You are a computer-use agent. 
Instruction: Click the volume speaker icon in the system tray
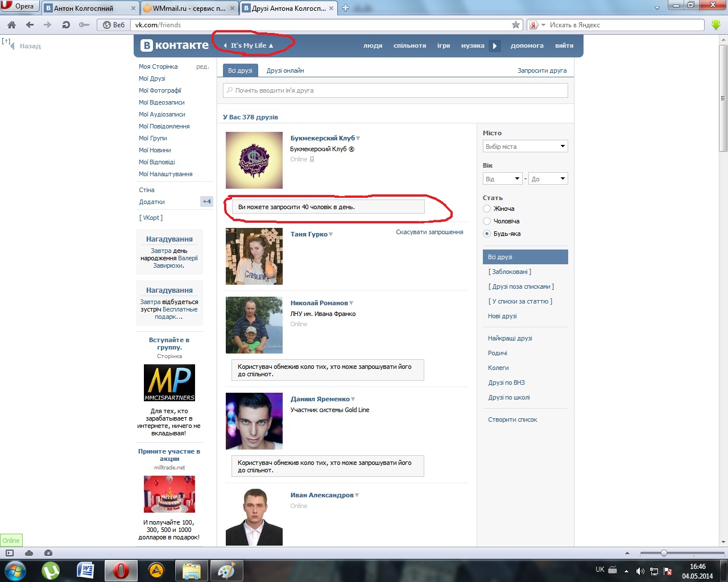pos(640,571)
